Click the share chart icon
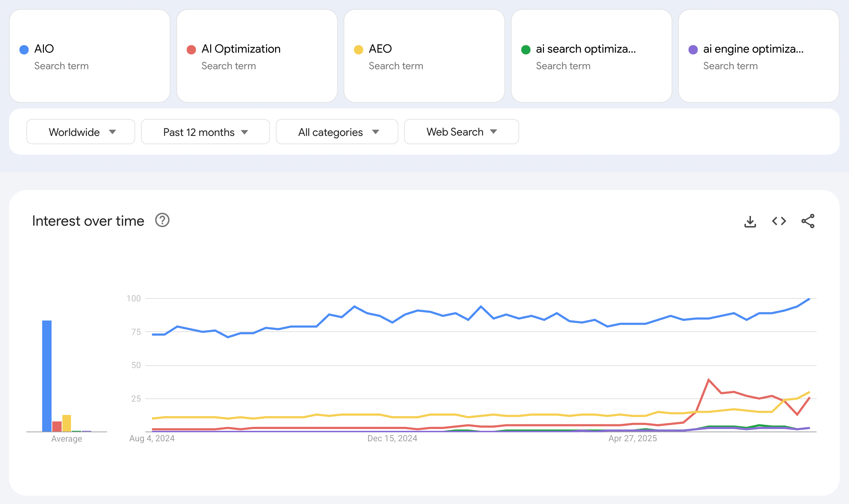The width and height of the screenshot is (849, 504). [808, 221]
